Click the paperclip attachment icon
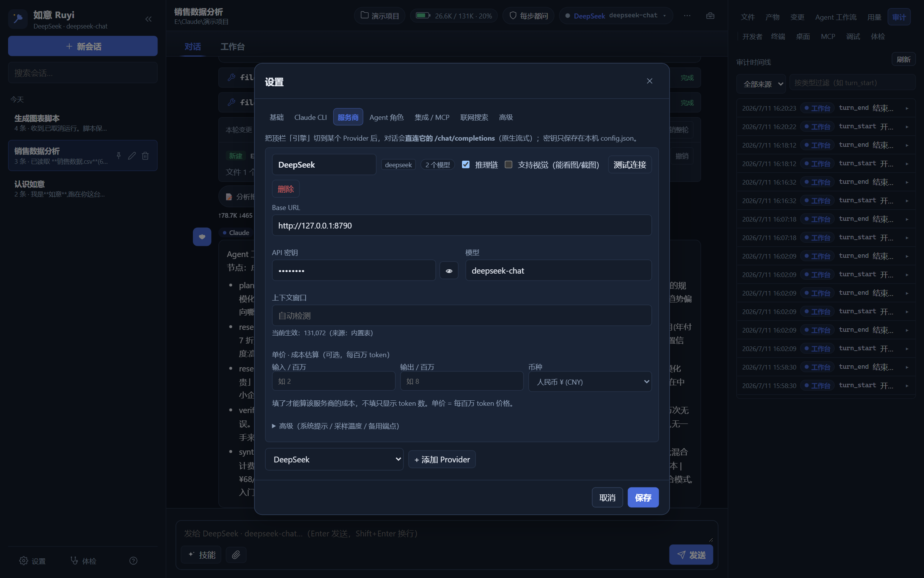Screen dimensions: 924x578 tap(236, 554)
